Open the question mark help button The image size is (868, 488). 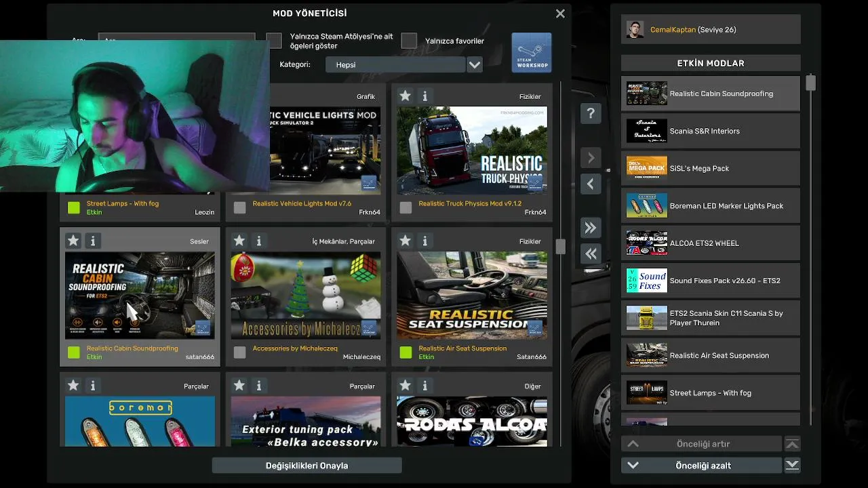pos(591,114)
